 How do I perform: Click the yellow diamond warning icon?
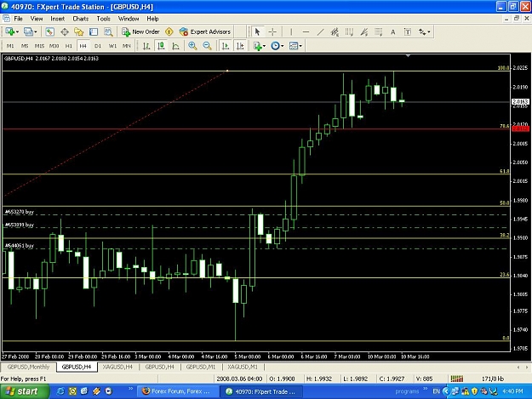169,31
